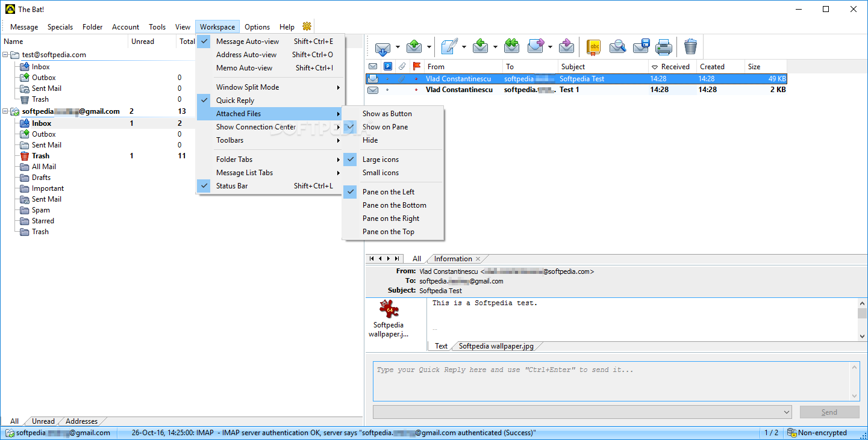Toggle the Quick Reply menu option
868x440 pixels.
tap(270, 101)
